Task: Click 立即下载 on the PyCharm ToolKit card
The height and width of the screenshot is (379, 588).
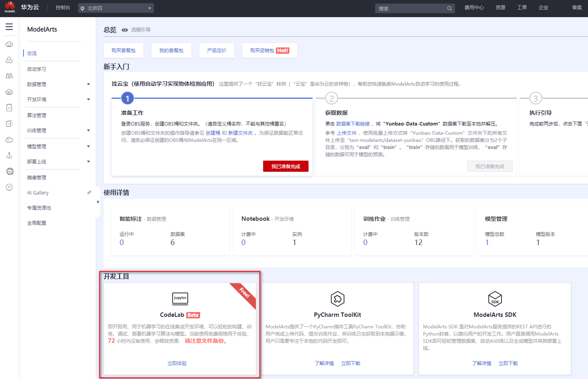Action: [x=351, y=363]
